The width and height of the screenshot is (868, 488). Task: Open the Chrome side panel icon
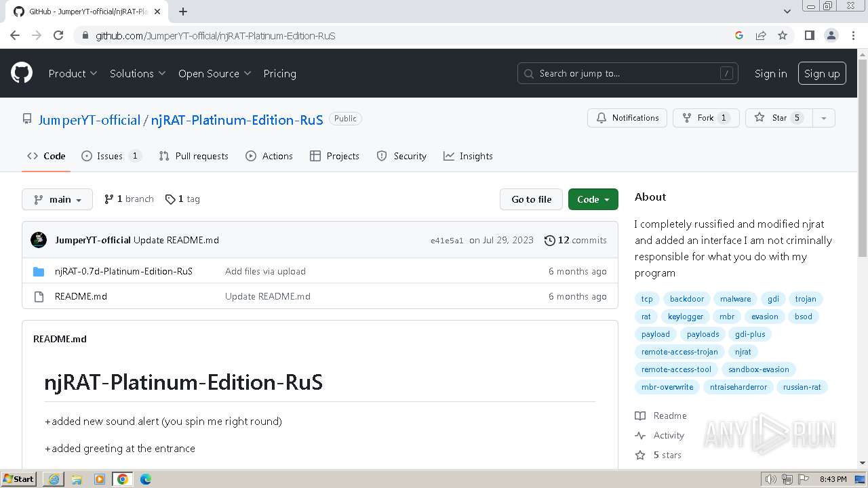pos(809,35)
